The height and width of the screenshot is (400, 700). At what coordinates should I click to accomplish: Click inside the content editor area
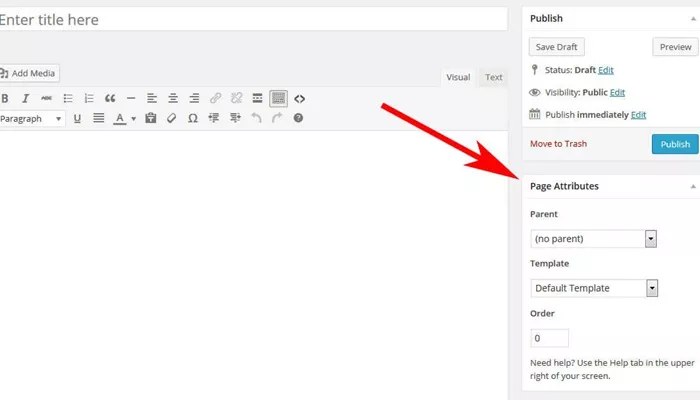tap(253, 263)
